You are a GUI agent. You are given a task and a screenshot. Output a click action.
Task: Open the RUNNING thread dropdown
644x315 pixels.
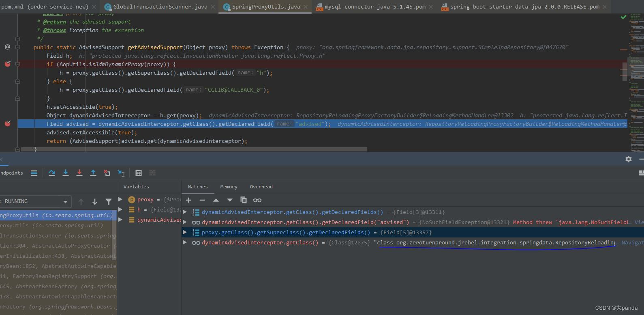pos(36,201)
